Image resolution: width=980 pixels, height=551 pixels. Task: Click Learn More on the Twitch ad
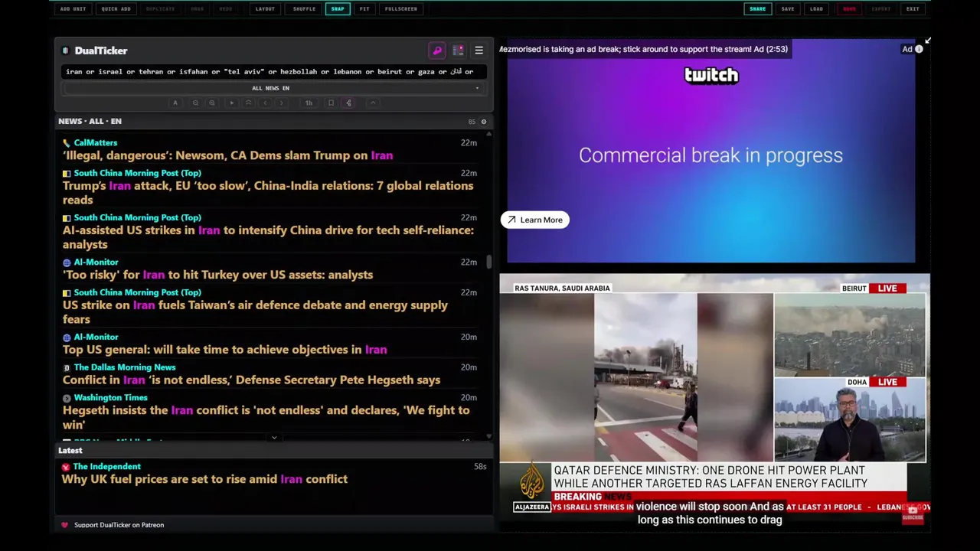click(534, 220)
